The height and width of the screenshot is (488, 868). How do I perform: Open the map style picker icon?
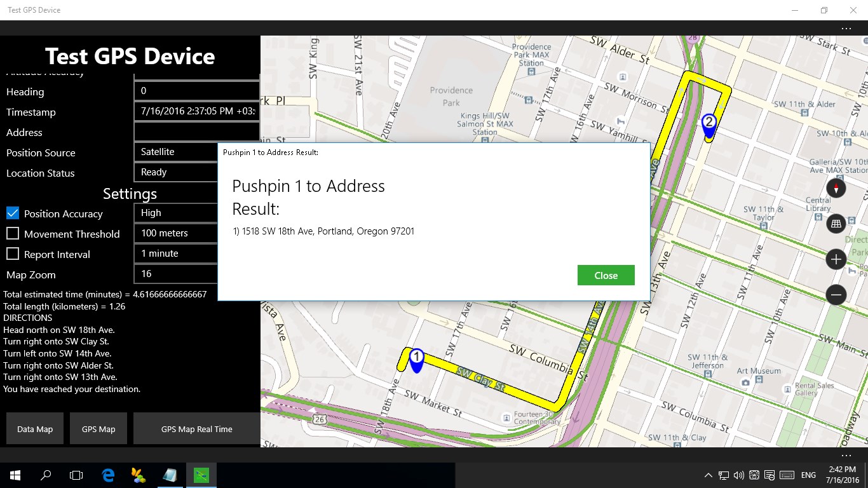836,223
